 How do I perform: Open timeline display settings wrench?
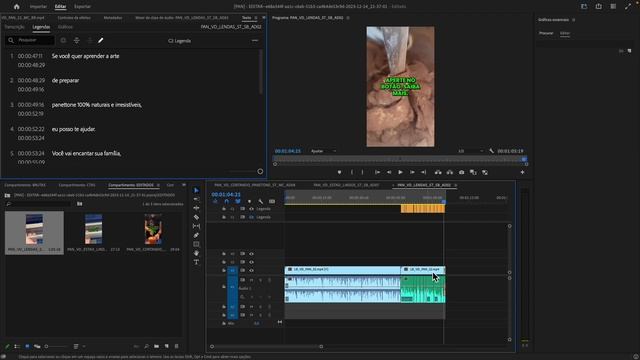point(260,201)
